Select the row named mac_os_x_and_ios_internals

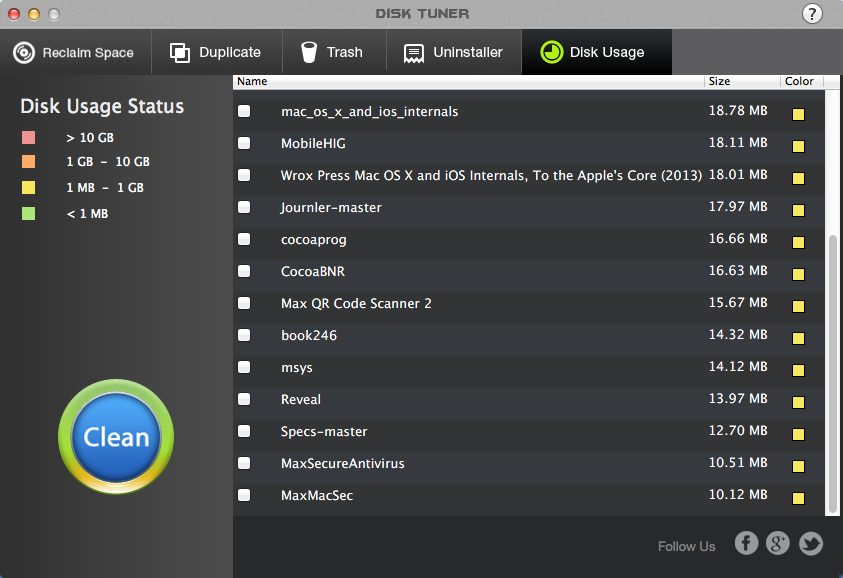point(369,111)
